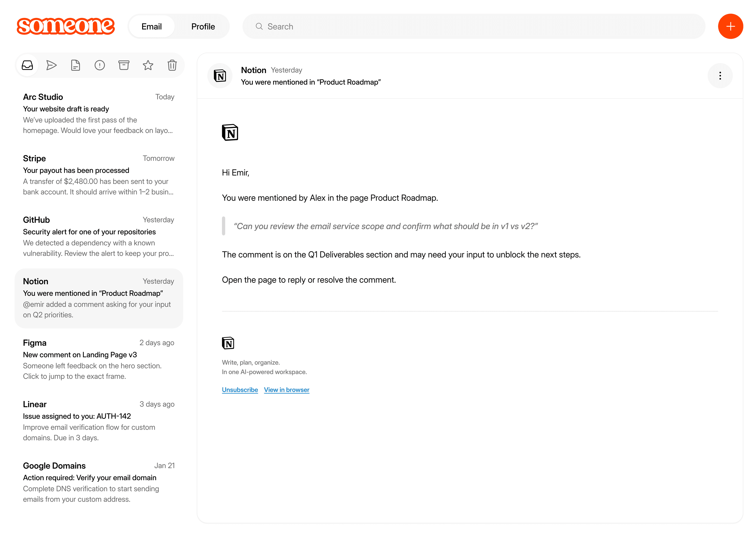Open the Sent folder paper-plane icon

51,65
